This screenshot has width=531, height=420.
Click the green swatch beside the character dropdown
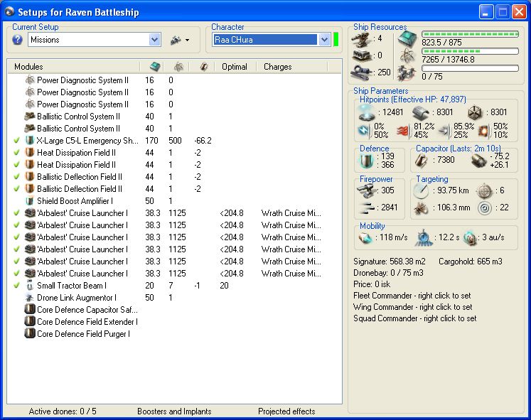tap(336, 40)
